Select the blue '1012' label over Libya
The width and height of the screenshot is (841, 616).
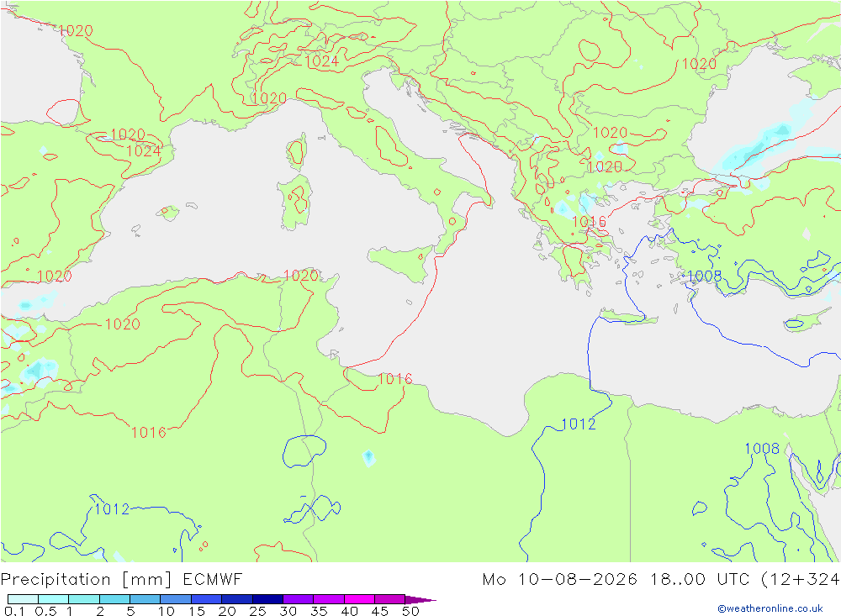[579, 424]
